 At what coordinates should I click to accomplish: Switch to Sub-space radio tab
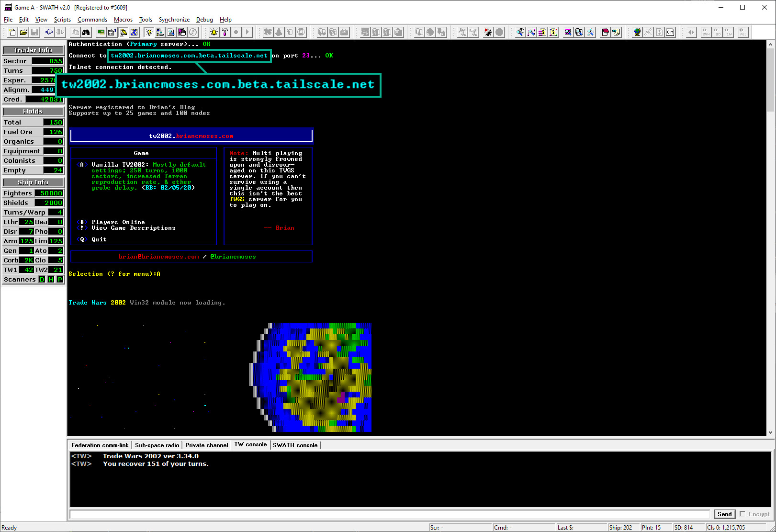click(x=157, y=445)
